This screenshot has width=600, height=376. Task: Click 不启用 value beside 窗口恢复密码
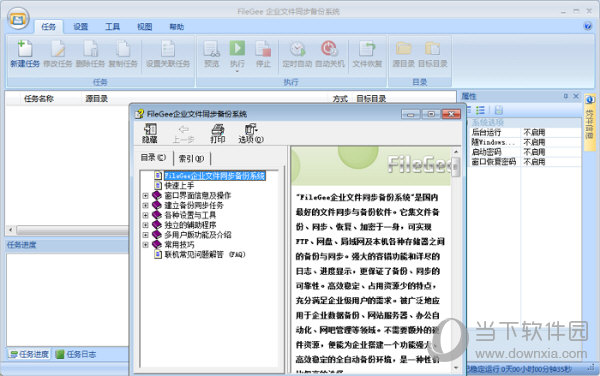click(534, 162)
